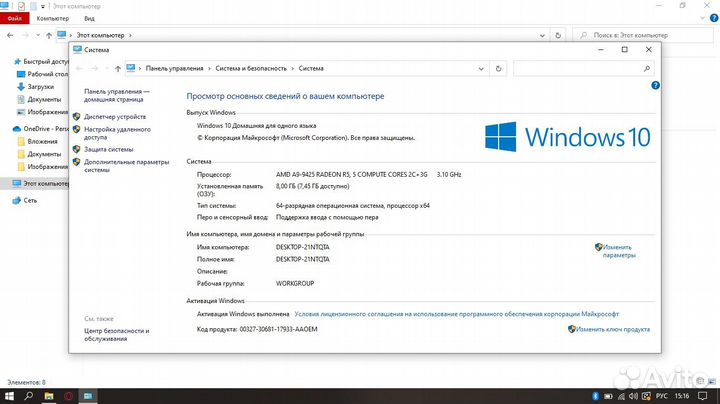Open remote access settings (Настройка удаленного доступа)
Image resolution: width=720 pixels, height=404 pixels.
pyautogui.click(x=117, y=133)
